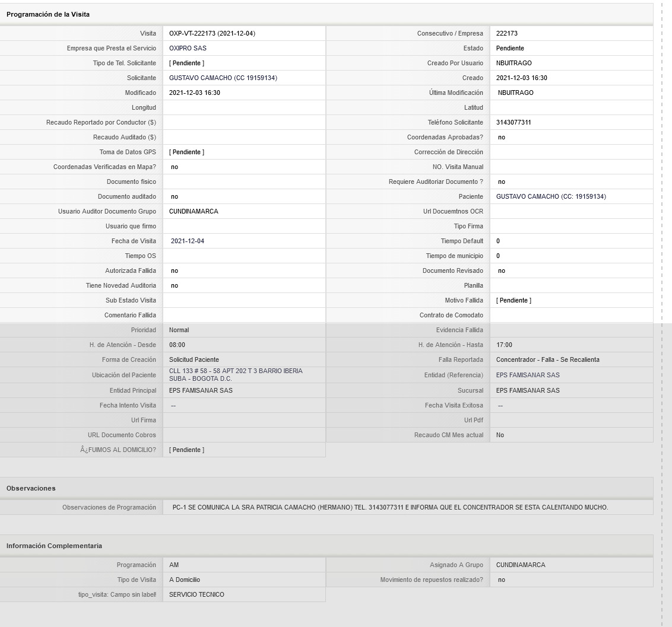Open visit link OXP-VT-222173 (2021-12-04)
Image resolution: width=672 pixels, height=627 pixels.
212,33
